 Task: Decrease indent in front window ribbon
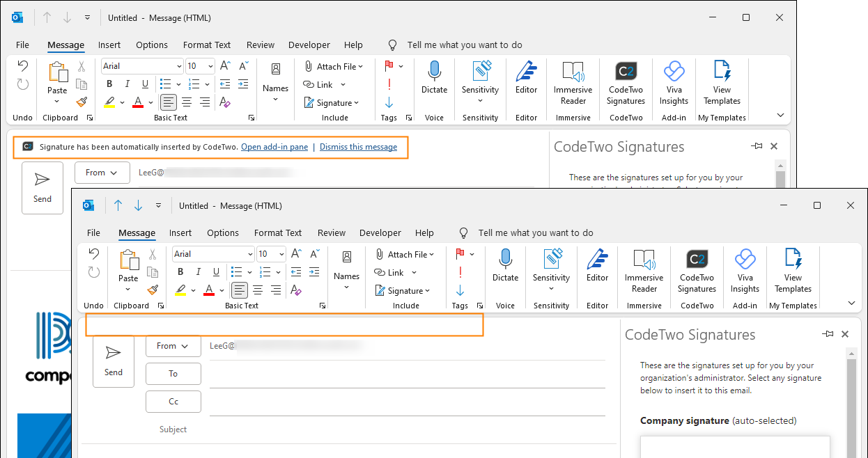(296, 272)
